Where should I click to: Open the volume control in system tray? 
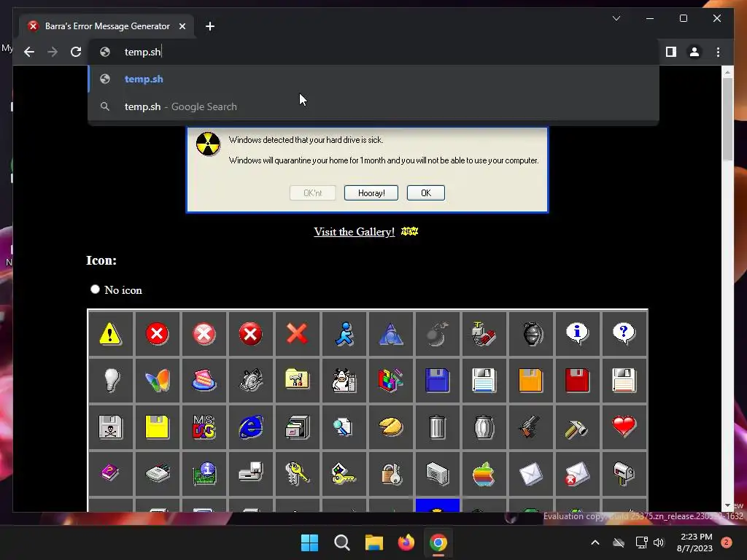[659, 542]
